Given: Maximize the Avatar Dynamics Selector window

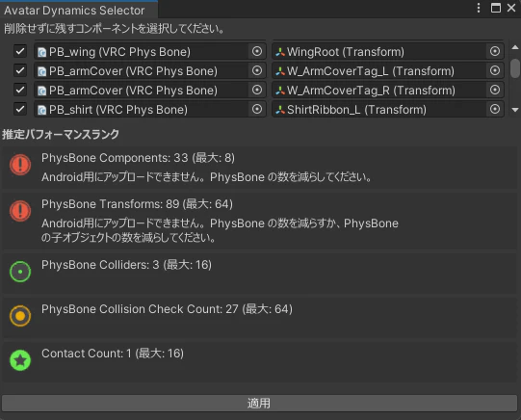Looking at the screenshot, I should pos(496,8).
